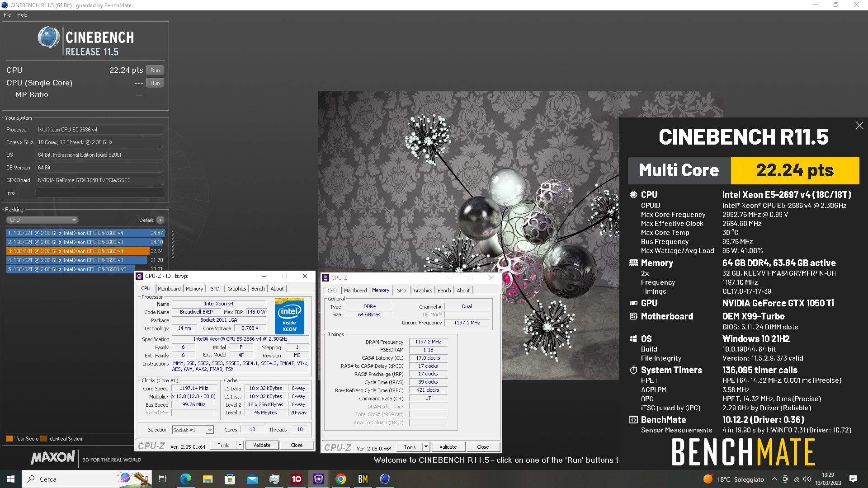This screenshot has width=868, height=488.
Task: Click the Your Score orange legend swatch
Action: (9, 439)
